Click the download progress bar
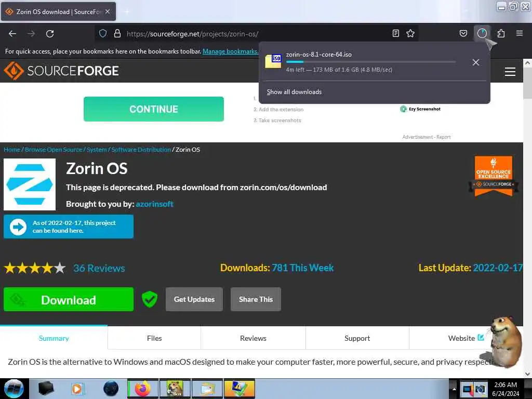 click(x=370, y=62)
